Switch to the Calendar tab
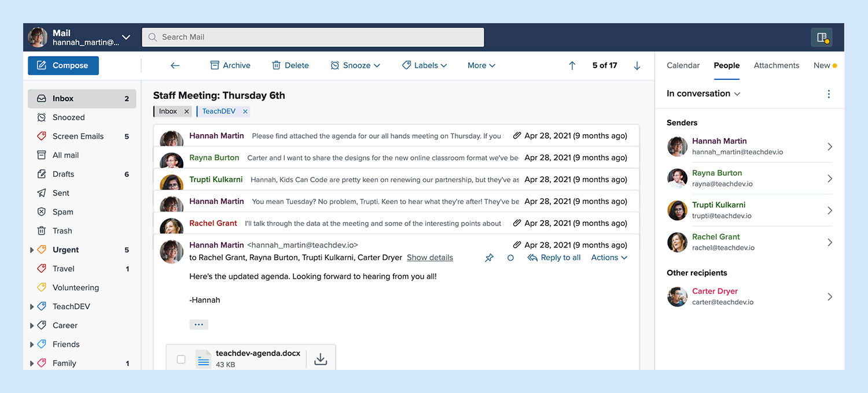This screenshot has height=393, width=868. point(683,66)
